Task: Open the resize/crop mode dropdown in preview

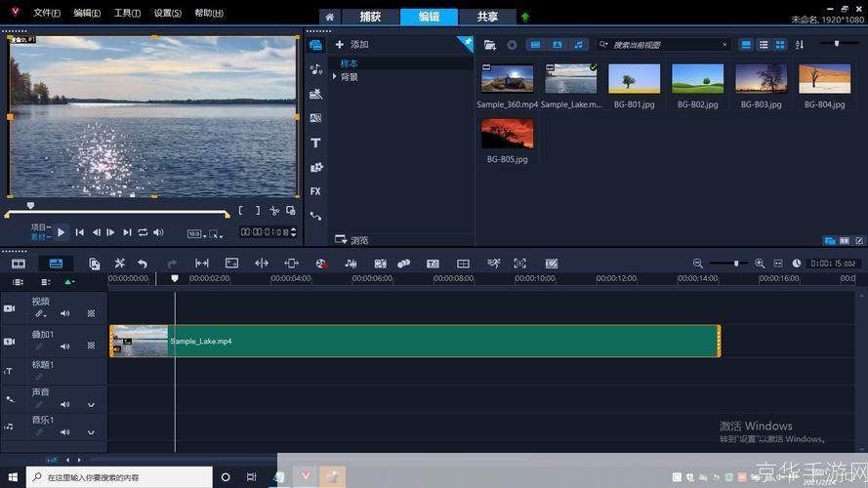Action: [x=217, y=234]
